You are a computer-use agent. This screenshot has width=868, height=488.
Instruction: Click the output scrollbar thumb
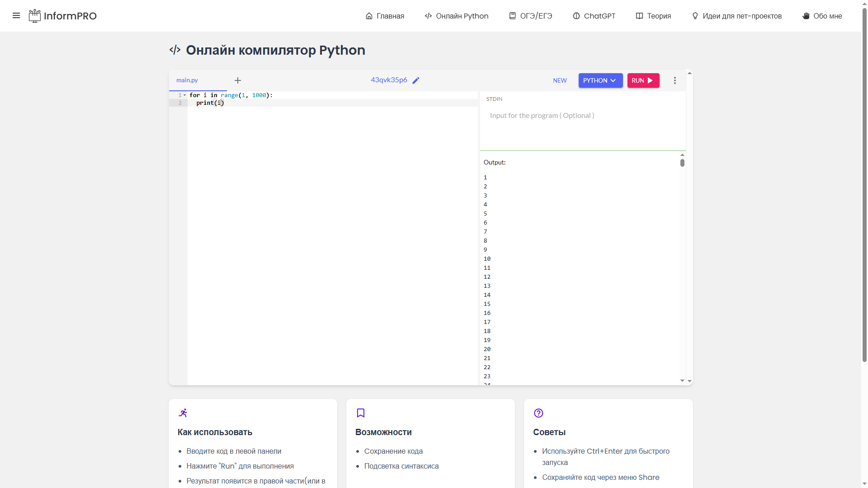682,163
